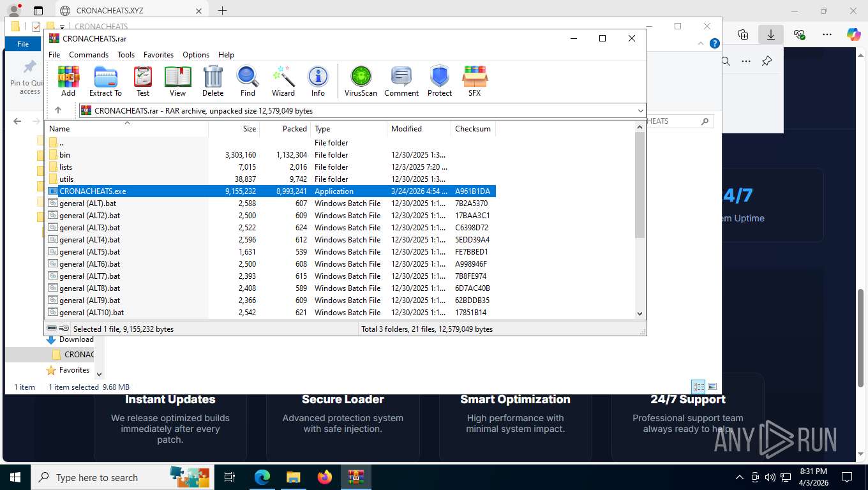Open the Favorites menu
This screenshot has height=490, width=868.
158,55
